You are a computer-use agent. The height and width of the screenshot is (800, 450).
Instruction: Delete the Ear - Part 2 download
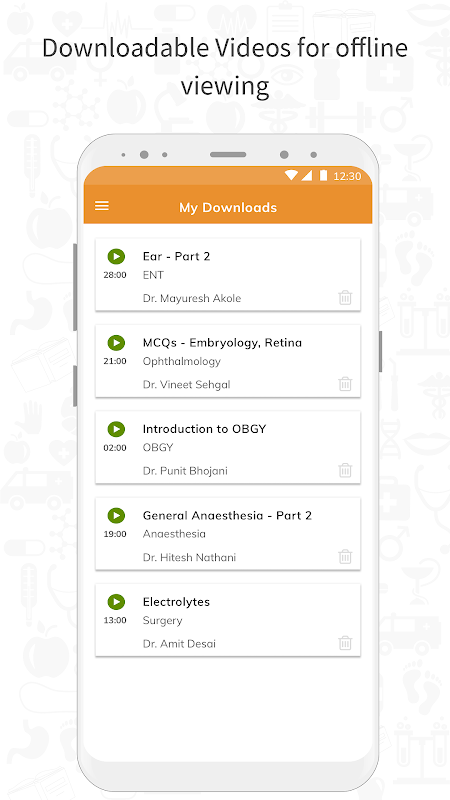coord(345,297)
